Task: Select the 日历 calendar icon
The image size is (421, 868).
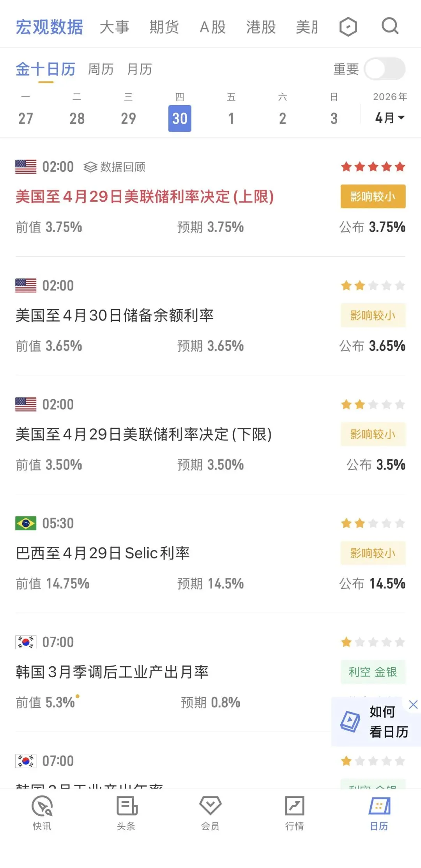Action: pyautogui.click(x=379, y=806)
